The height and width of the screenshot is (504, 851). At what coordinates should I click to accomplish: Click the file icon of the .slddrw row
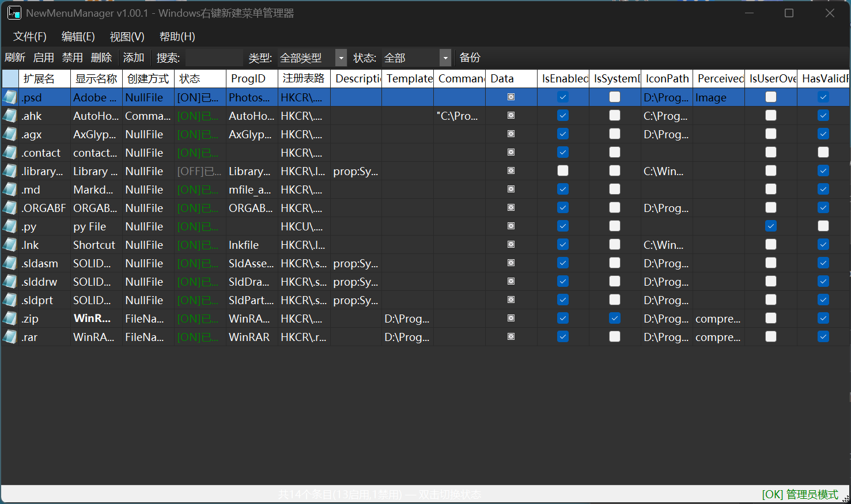point(10,282)
